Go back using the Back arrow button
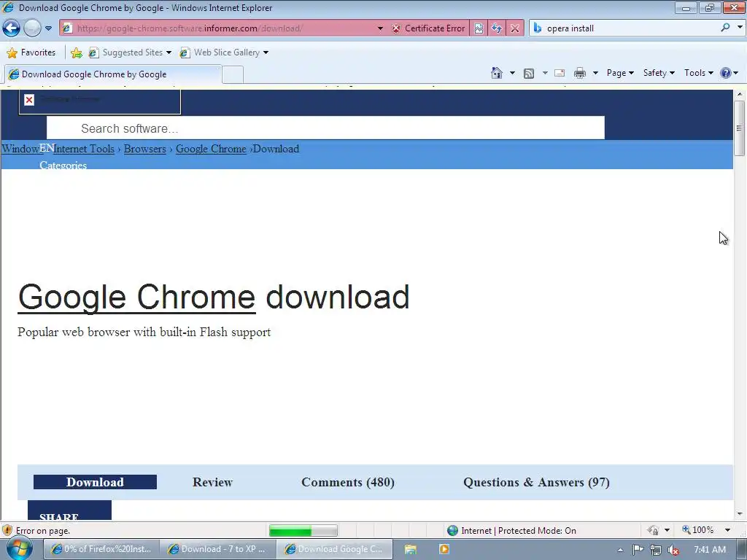 (11, 28)
